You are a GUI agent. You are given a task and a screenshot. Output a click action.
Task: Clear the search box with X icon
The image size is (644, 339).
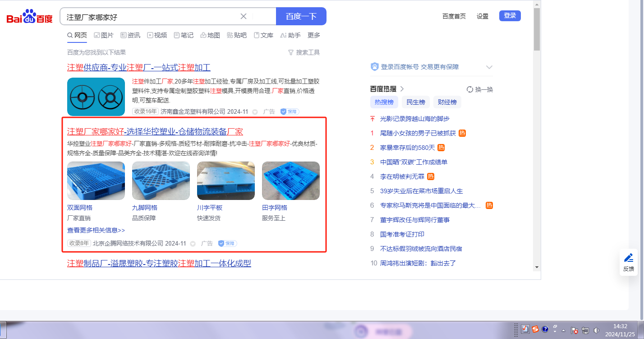click(x=244, y=16)
